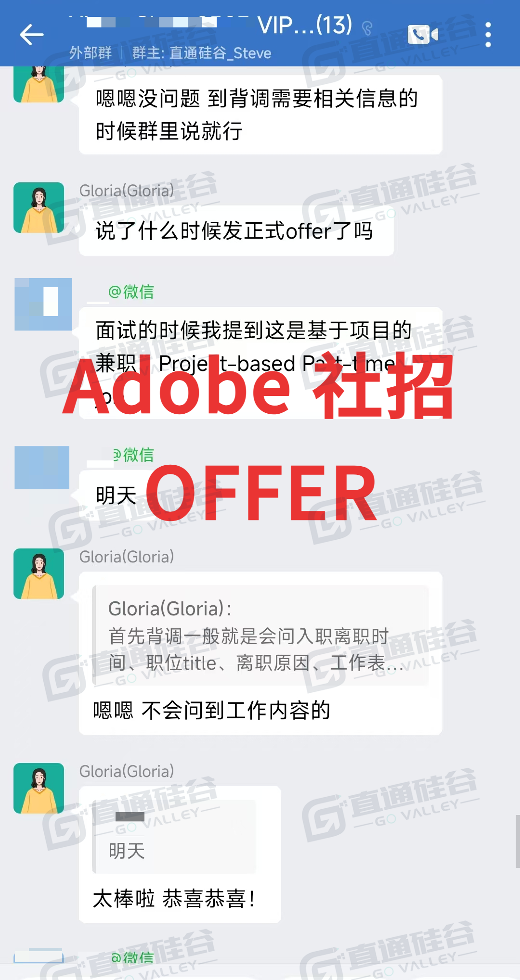
Task: Open quoted message starting 首先背调一般
Action: click(260, 635)
